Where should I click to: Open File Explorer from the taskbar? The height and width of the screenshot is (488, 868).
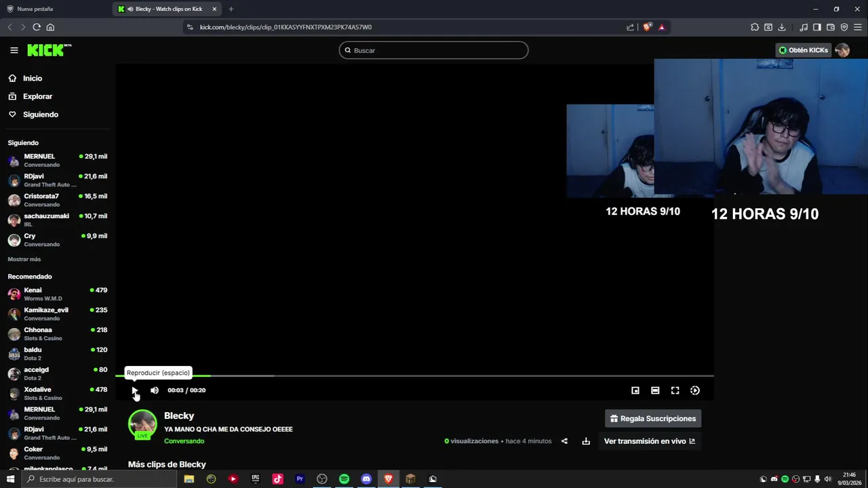click(189, 479)
